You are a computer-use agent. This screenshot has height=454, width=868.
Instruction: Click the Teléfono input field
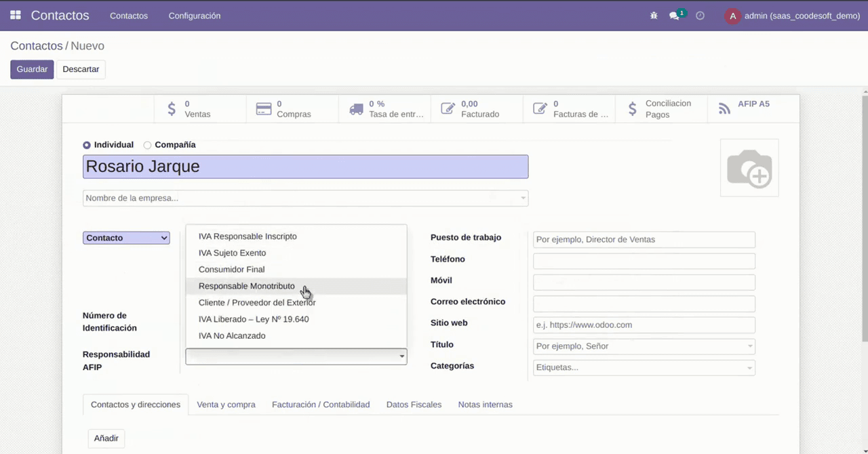pos(644,261)
